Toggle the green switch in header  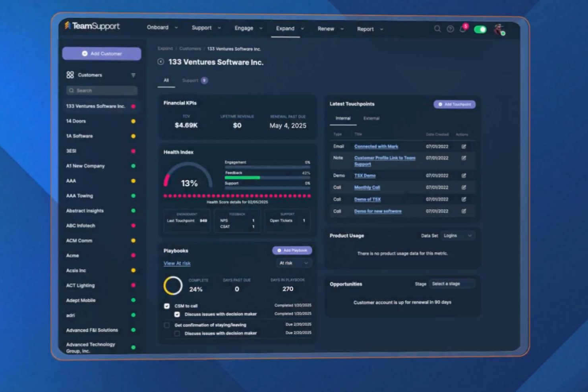coord(480,29)
